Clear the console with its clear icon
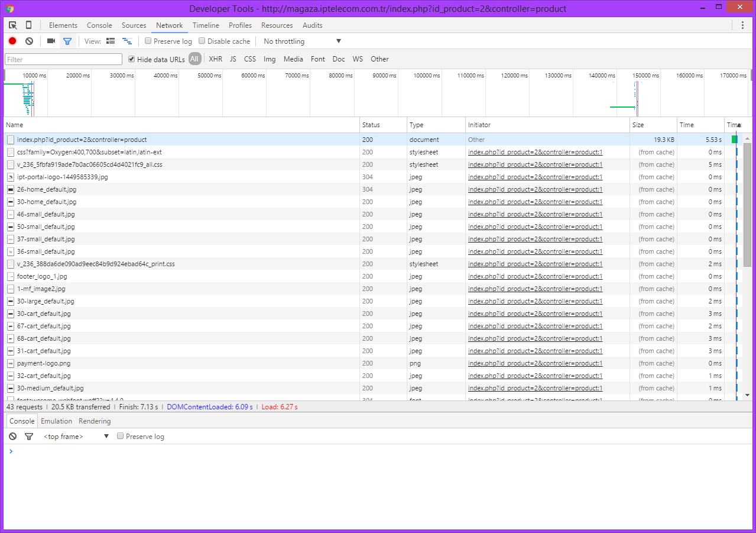This screenshot has height=533, width=756. click(x=12, y=437)
